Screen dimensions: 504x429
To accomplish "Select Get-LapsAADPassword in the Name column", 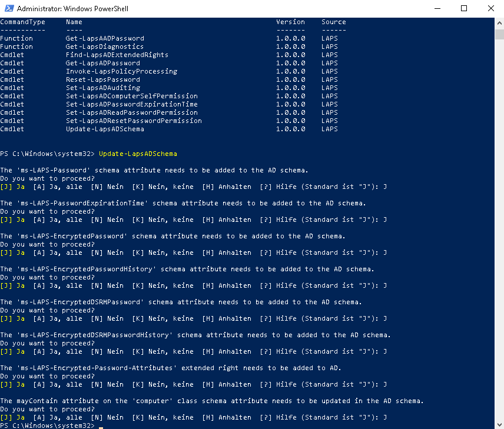I will tap(105, 38).
